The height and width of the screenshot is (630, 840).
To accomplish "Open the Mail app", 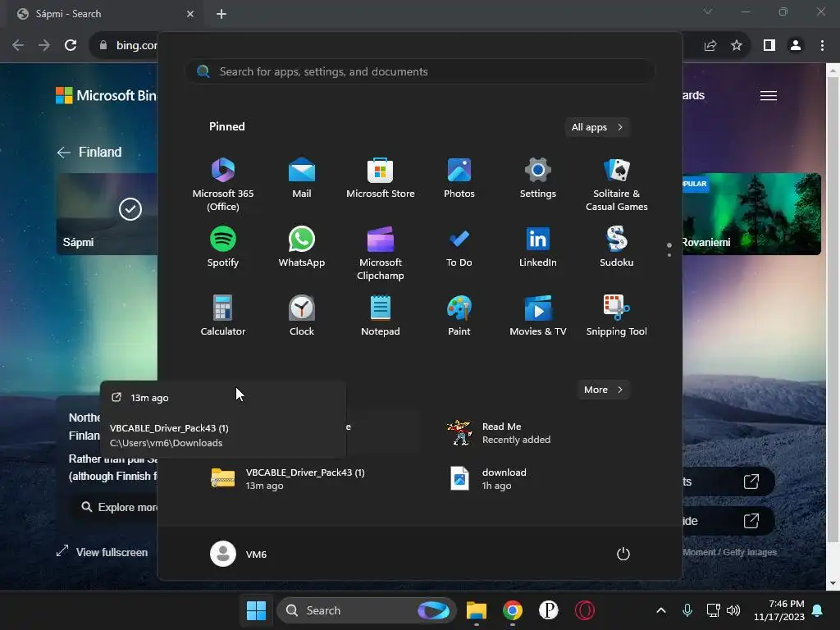I will click(x=302, y=178).
